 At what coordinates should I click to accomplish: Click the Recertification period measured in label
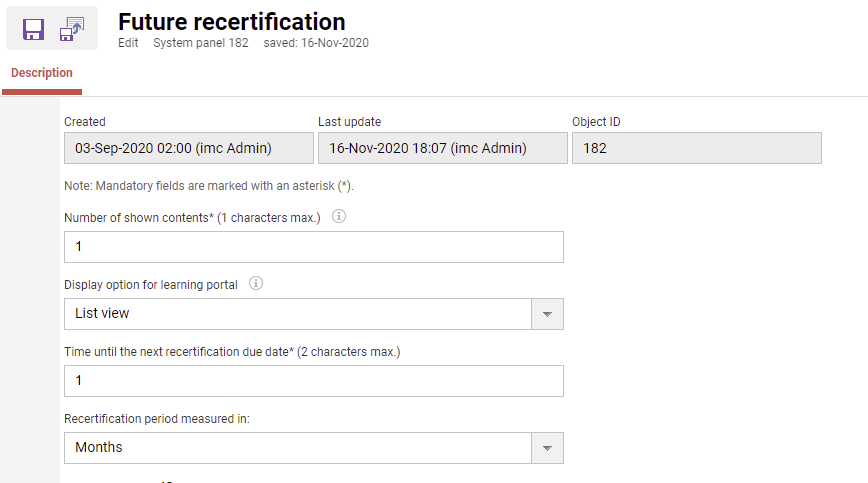click(156, 419)
